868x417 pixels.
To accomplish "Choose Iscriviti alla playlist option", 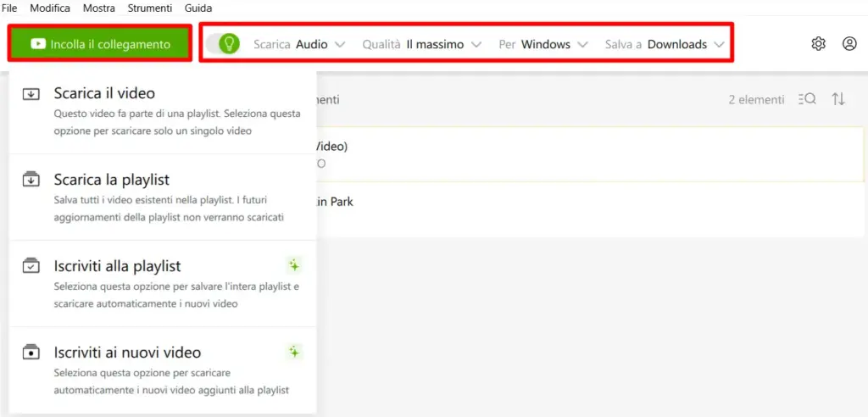I will point(164,284).
